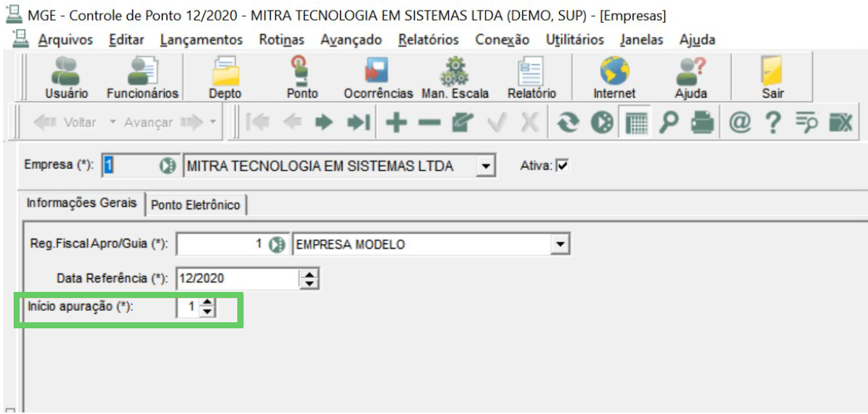This screenshot has width=868, height=414.
Task: Toggle grid view table icon
Action: (635, 122)
